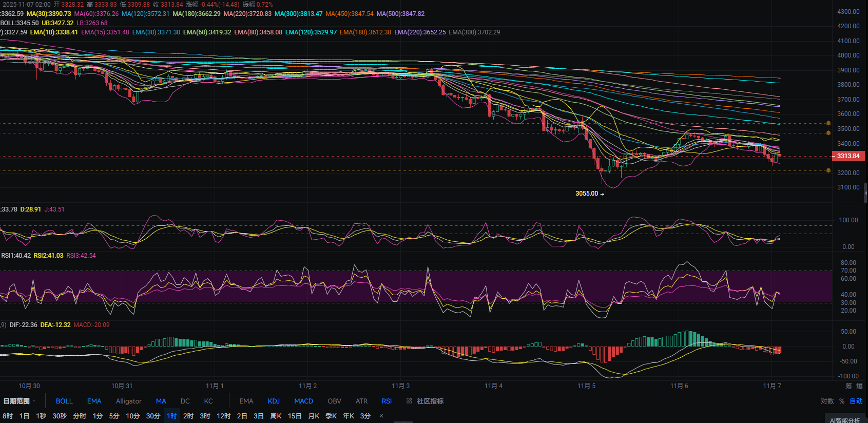Click the 筹 chip distribution icon
The image size is (868, 423).
(848, 386)
